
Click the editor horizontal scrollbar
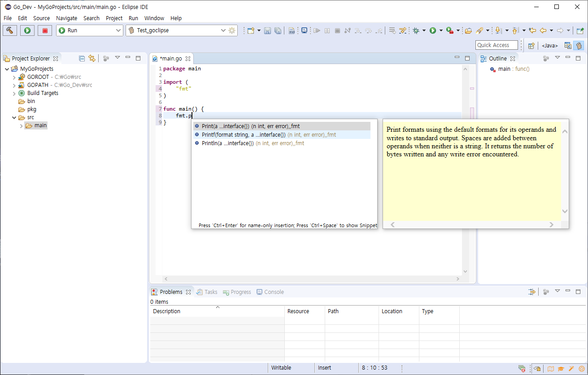coord(311,279)
